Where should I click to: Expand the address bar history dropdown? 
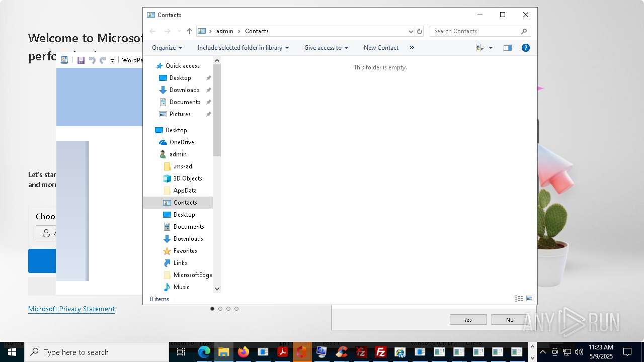(x=411, y=31)
